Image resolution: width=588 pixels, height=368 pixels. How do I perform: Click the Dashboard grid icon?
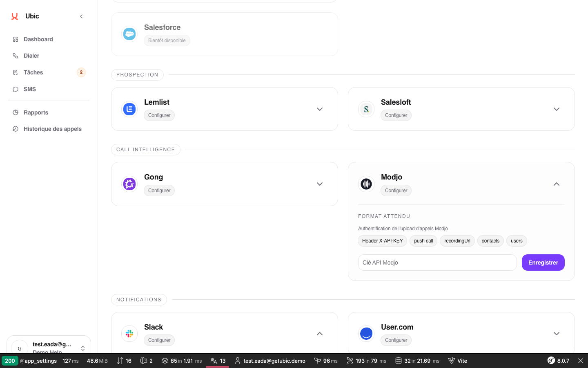pos(16,39)
